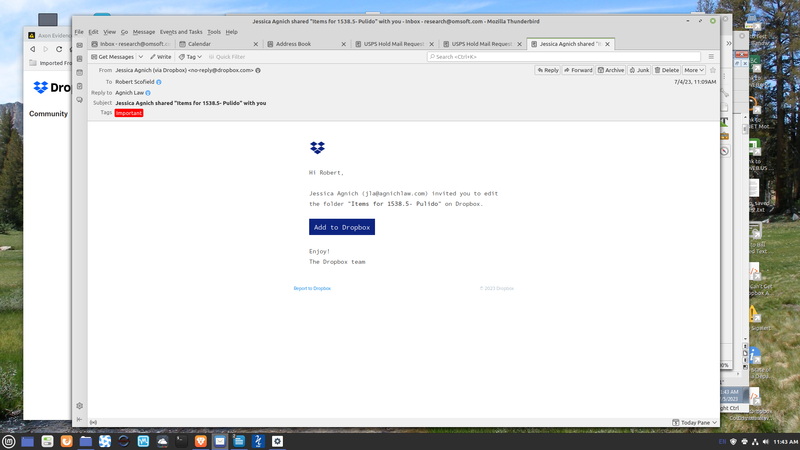
Task: Star this message
Action: 713,70
